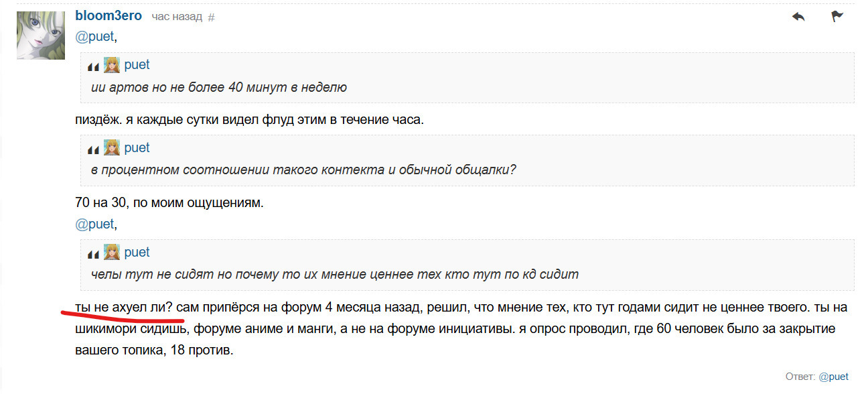Click @puet next to "Ответ:" at the bottom
The height and width of the screenshot is (394, 868).
(833, 377)
